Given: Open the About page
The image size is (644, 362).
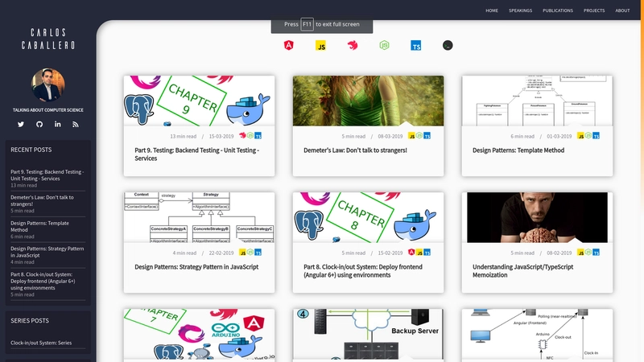Looking at the screenshot, I should 622,10.
